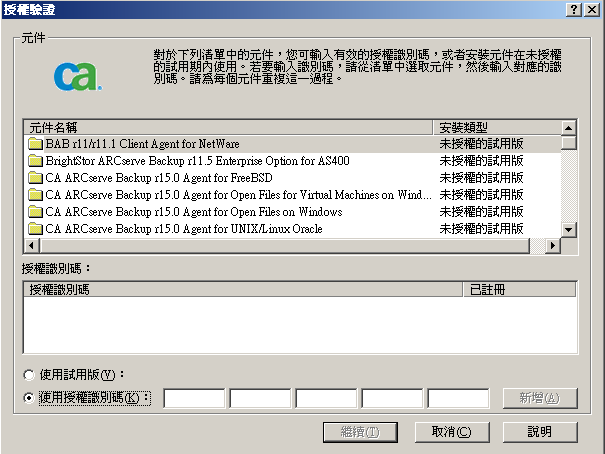
Task: Click the horizontal scrollbar thumb in component list
Action: pos(285,245)
